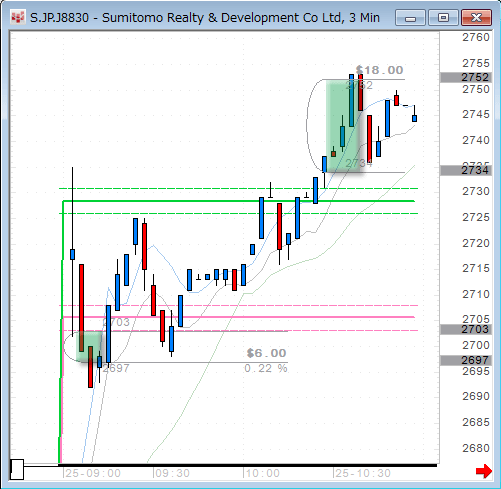Click the 2690 price axis label
Viewport: 501px width, 489px height.
[x=476, y=396]
